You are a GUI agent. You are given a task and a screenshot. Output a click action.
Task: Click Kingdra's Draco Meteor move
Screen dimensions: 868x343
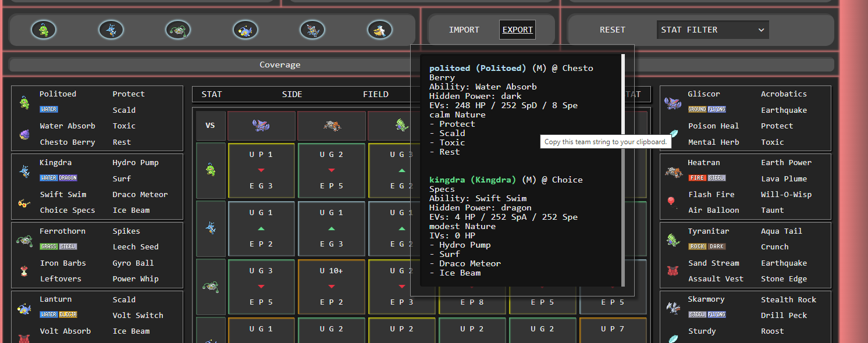click(140, 194)
